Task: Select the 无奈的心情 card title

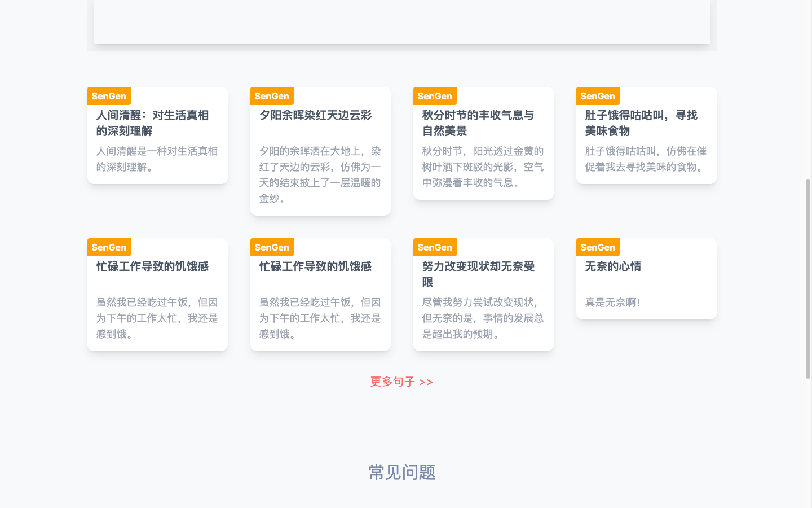Action: click(x=613, y=266)
